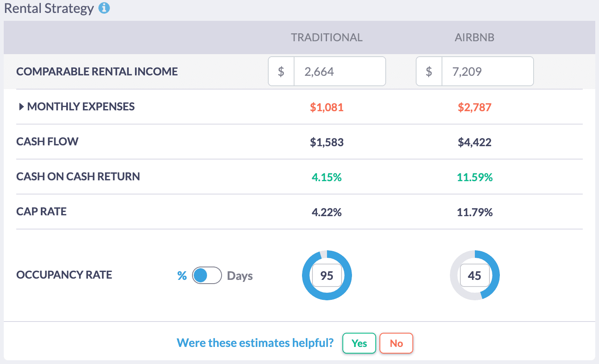Image resolution: width=599 pixels, height=364 pixels.
Task: Click Yes to confirm estimates were helpful
Action: (359, 343)
